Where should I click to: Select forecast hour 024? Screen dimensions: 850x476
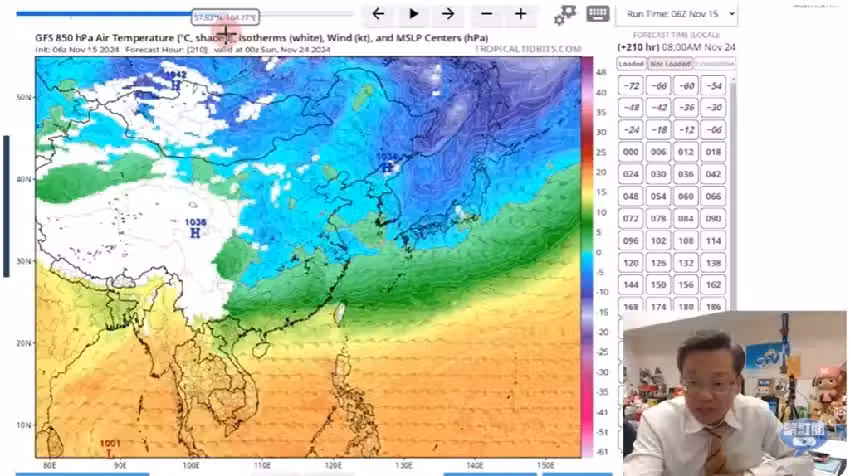click(631, 174)
